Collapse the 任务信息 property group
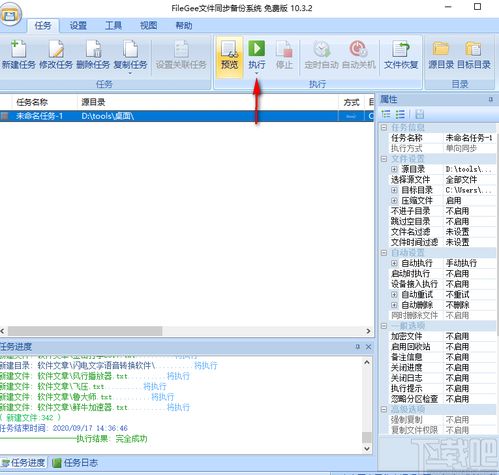The width and height of the screenshot is (499, 475). pos(384,127)
